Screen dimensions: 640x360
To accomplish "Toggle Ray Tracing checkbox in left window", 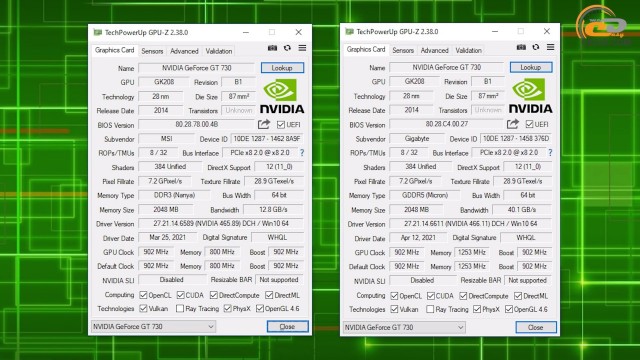I will click(x=180, y=308).
